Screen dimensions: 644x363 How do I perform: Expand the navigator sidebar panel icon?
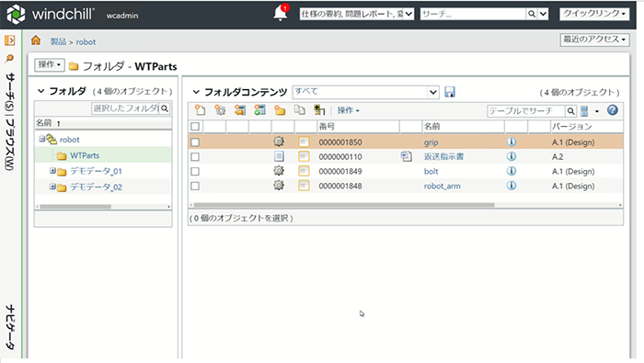click(10, 40)
